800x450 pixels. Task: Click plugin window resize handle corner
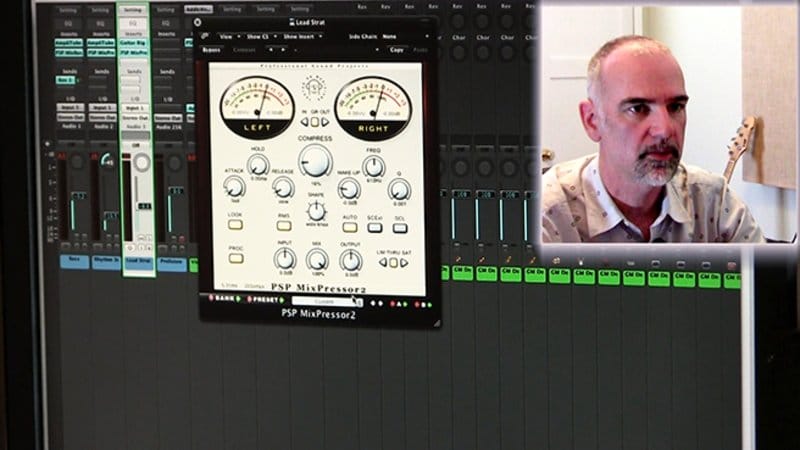point(437,322)
